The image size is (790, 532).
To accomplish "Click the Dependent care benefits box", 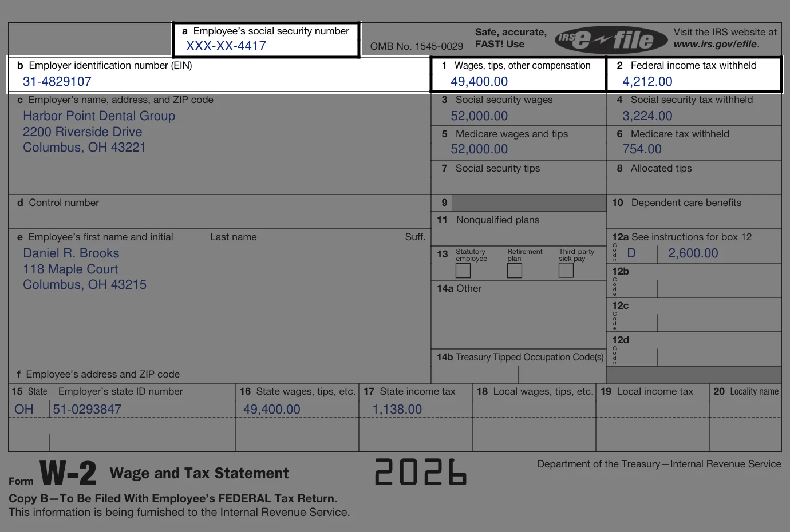I will pos(694,212).
